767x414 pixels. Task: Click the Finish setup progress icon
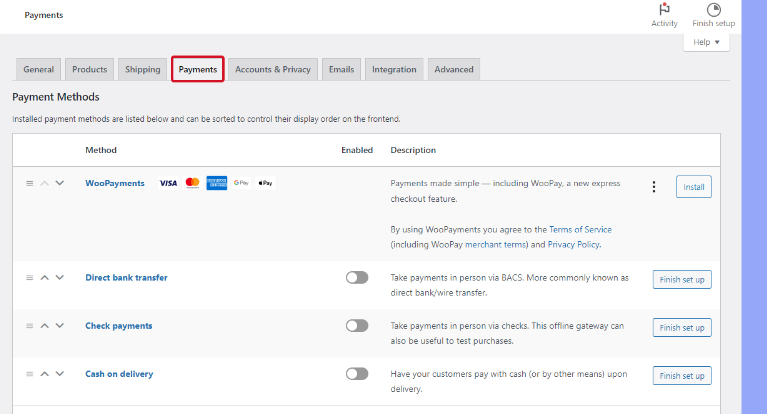(713, 10)
